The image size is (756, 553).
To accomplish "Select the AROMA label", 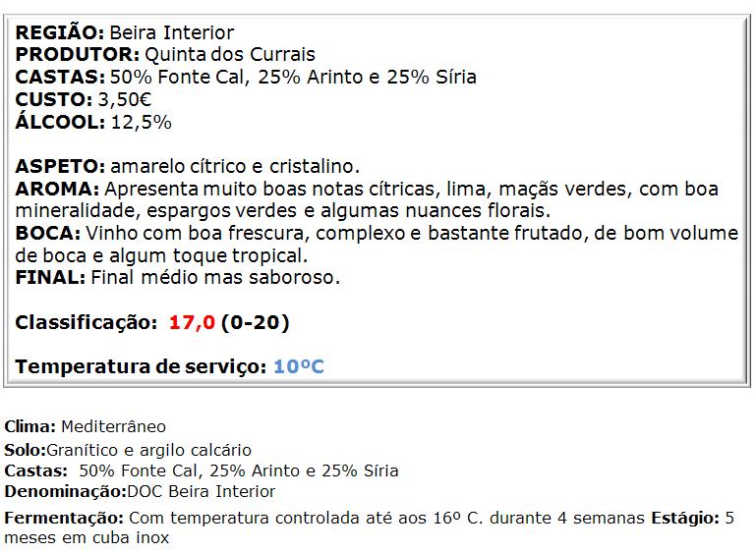I will (57, 189).
